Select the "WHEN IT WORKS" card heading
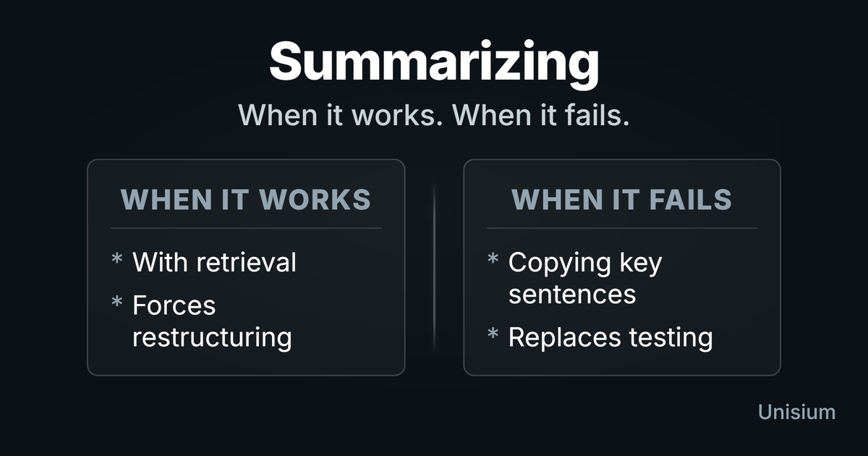The width and height of the screenshot is (868, 456). tap(246, 200)
